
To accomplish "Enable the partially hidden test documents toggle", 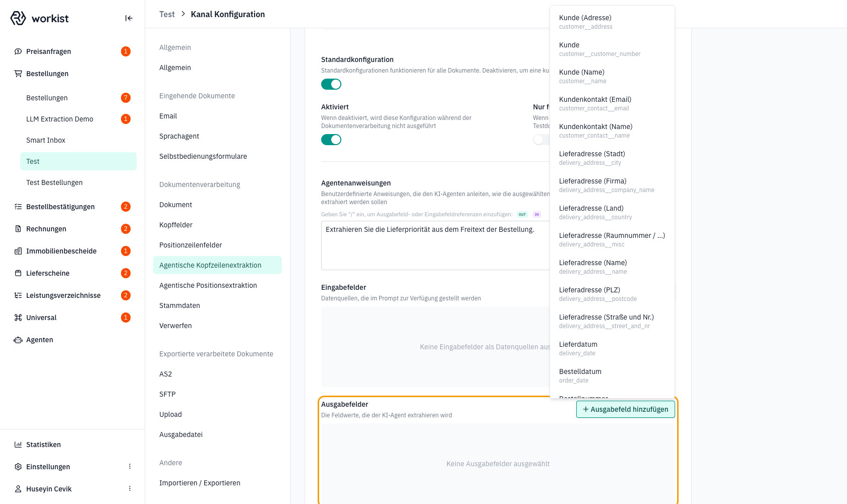I will coord(541,140).
